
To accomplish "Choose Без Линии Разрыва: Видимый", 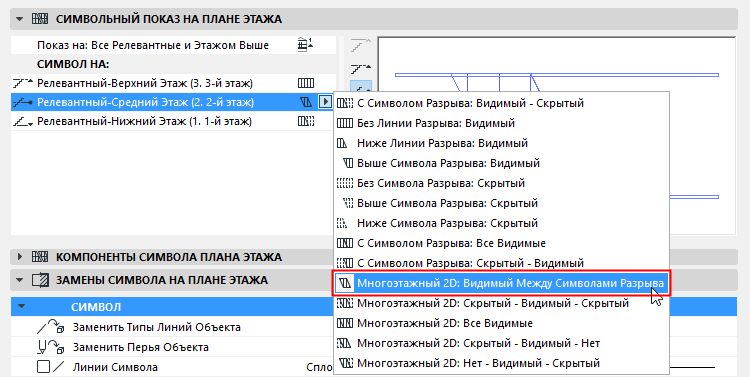I will coord(501,123).
